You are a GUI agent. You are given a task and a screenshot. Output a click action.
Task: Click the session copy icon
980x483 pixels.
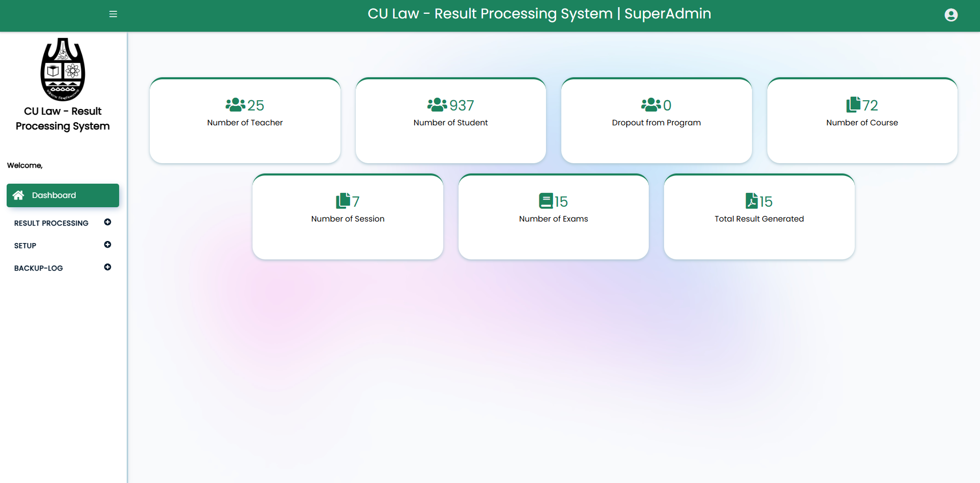[343, 201]
